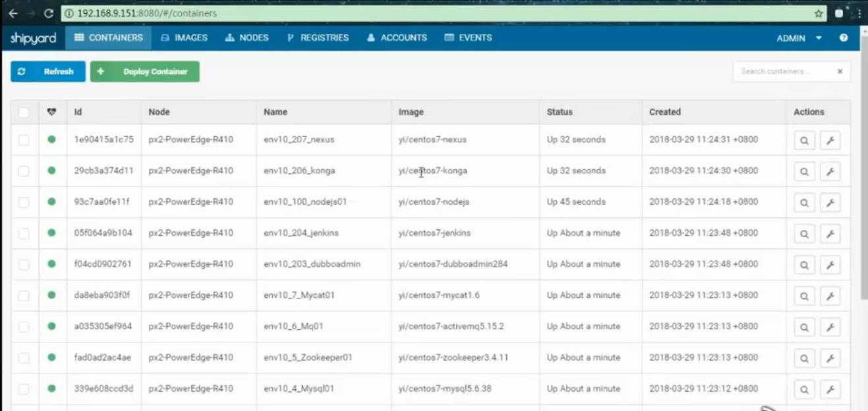Check the box for env10_6_Mq01

pyautogui.click(x=24, y=327)
